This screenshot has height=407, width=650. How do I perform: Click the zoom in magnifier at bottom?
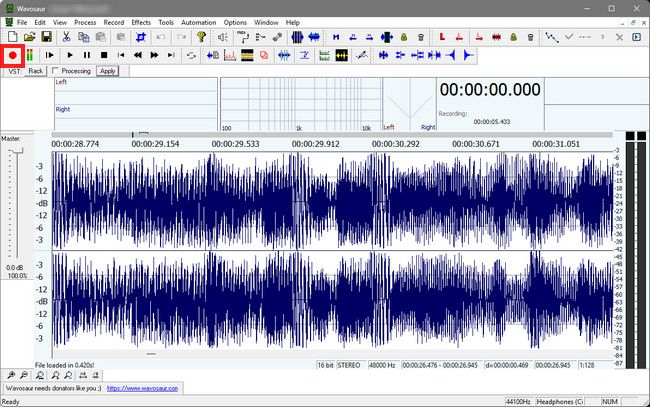pos(11,376)
